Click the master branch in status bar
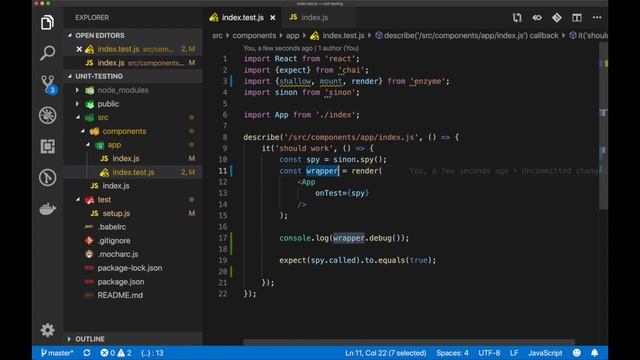The image size is (640, 360). pyautogui.click(x=57, y=353)
